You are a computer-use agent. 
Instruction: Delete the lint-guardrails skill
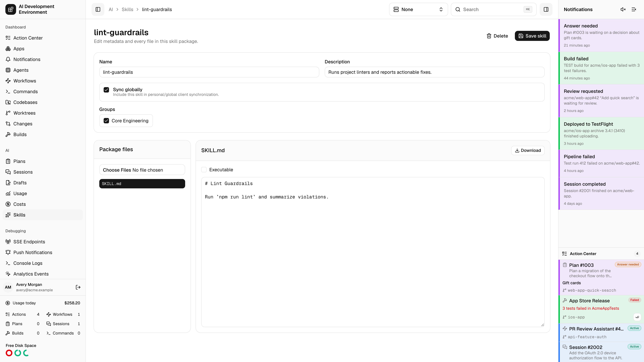[x=497, y=36]
